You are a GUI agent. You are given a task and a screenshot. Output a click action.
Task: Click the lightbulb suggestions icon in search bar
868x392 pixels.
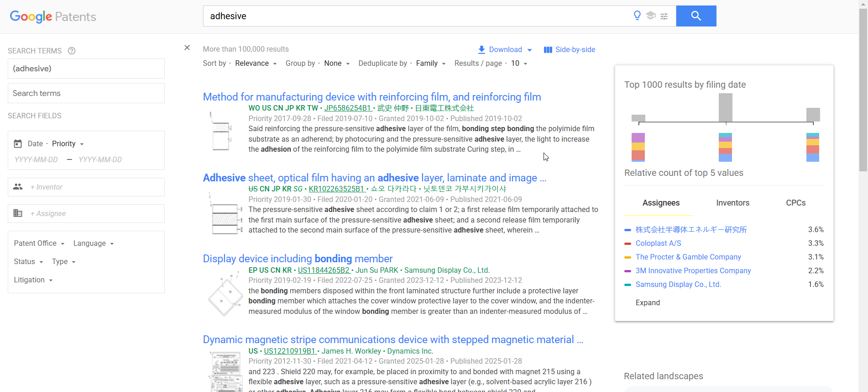pos(638,16)
